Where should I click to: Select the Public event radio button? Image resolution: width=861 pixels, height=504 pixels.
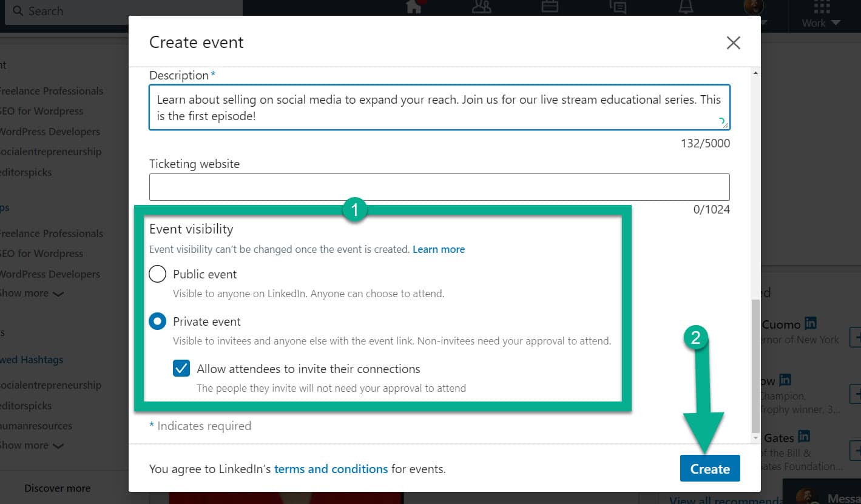tap(158, 274)
